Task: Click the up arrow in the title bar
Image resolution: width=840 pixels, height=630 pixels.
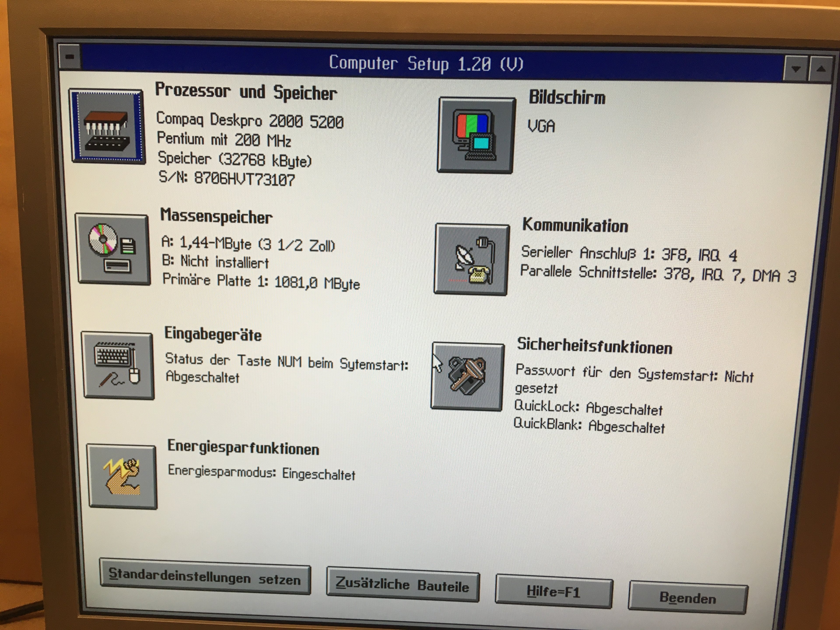Action: (821, 69)
